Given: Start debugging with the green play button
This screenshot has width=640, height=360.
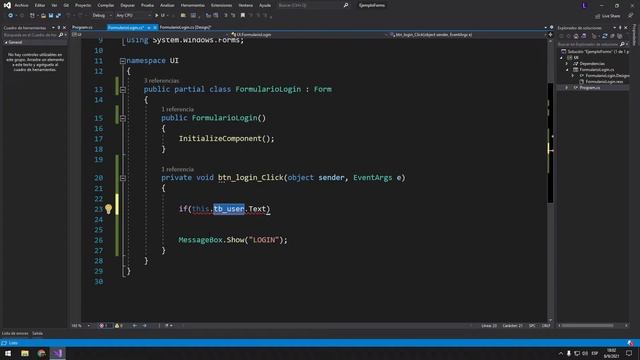Looking at the screenshot, I should tap(157, 16).
